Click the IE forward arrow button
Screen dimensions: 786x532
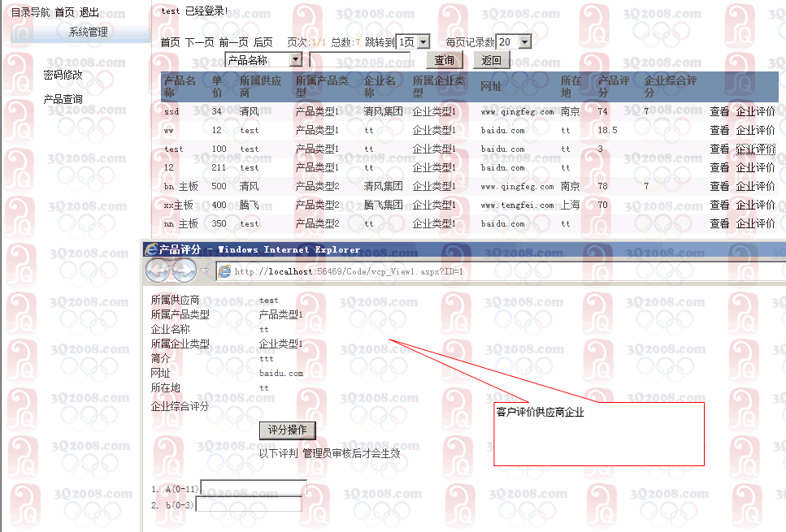click(184, 271)
